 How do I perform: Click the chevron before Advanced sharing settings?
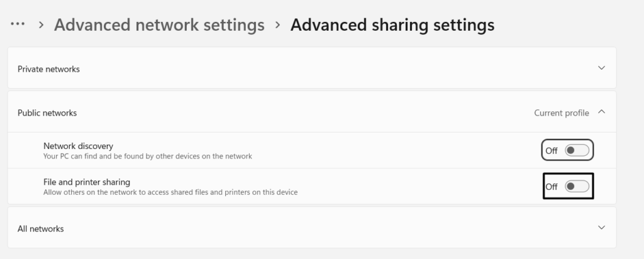(x=277, y=25)
